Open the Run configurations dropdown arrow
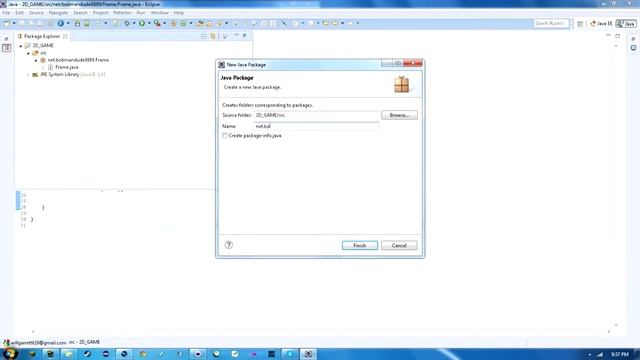640x360 pixels. 149,23
